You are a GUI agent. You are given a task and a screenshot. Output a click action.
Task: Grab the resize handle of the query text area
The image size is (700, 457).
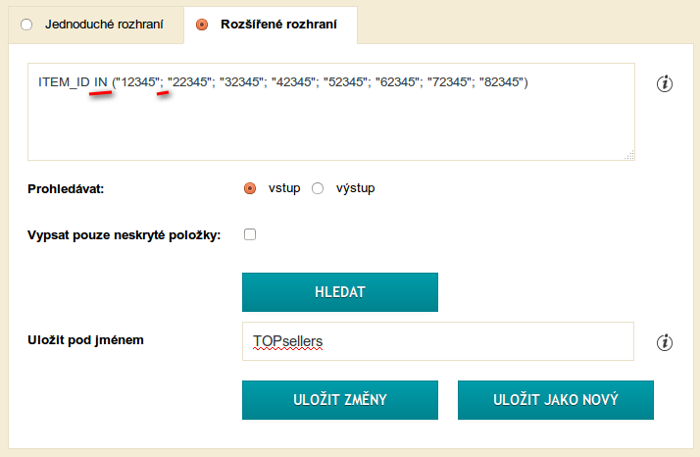pos(630,155)
